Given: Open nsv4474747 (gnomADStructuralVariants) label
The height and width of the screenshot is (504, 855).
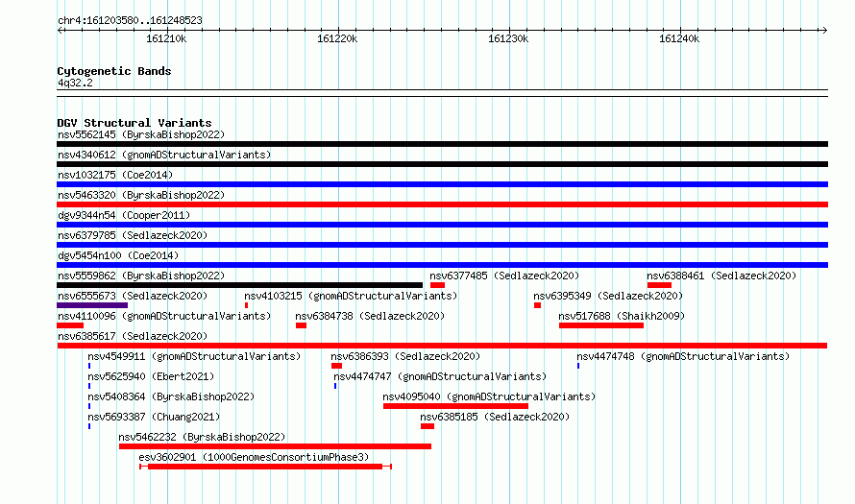Looking at the screenshot, I should pos(440,376).
